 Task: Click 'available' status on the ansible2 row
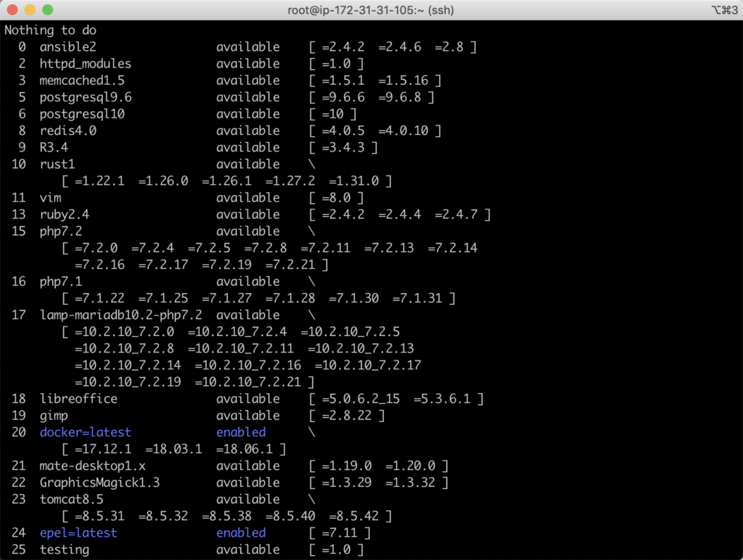click(x=248, y=47)
